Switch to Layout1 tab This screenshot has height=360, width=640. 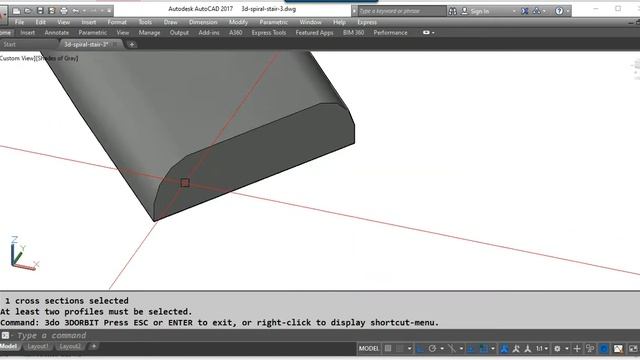coord(38,347)
